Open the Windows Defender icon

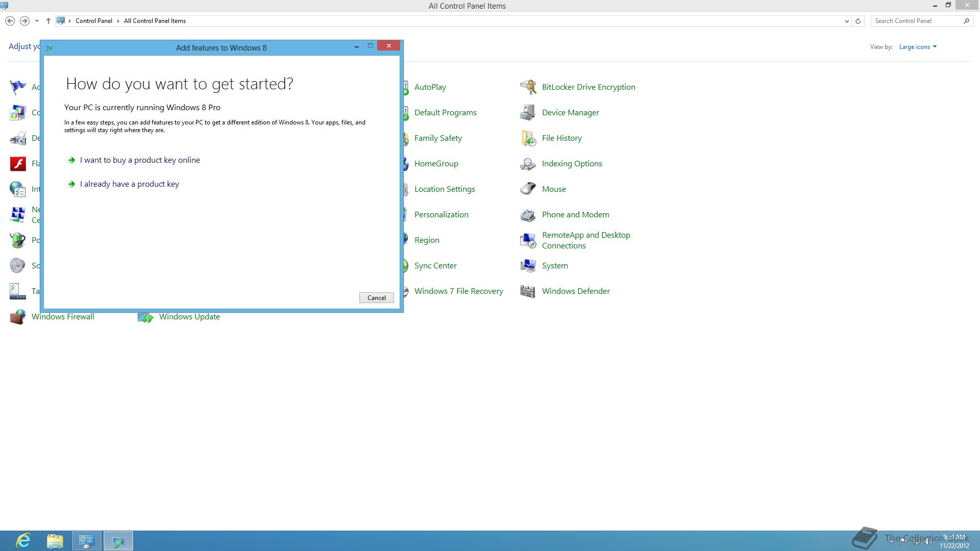click(528, 291)
